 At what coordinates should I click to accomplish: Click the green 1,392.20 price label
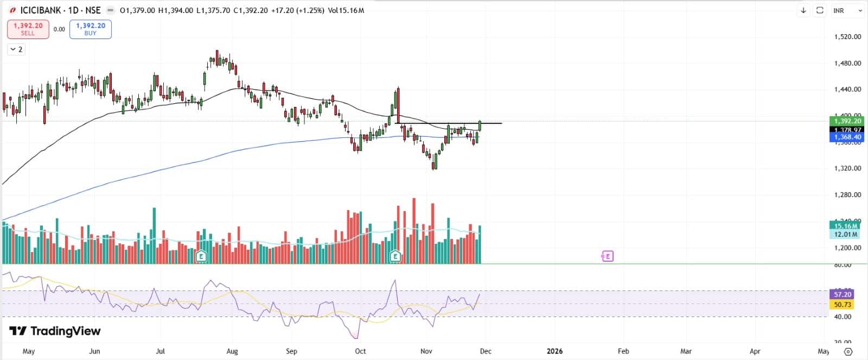click(847, 121)
